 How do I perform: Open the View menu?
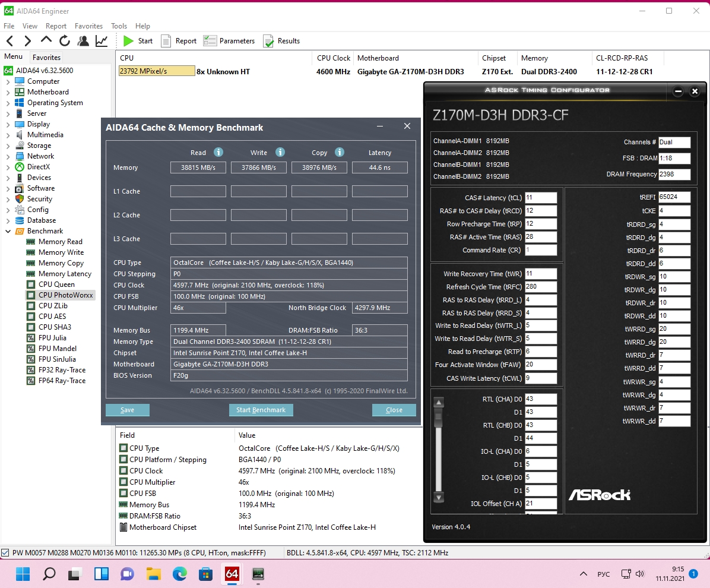[30, 26]
